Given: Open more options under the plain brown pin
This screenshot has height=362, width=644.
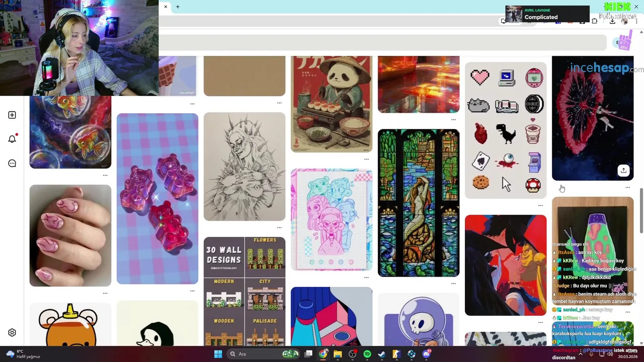Looking at the screenshot, I should (x=279, y=103).
